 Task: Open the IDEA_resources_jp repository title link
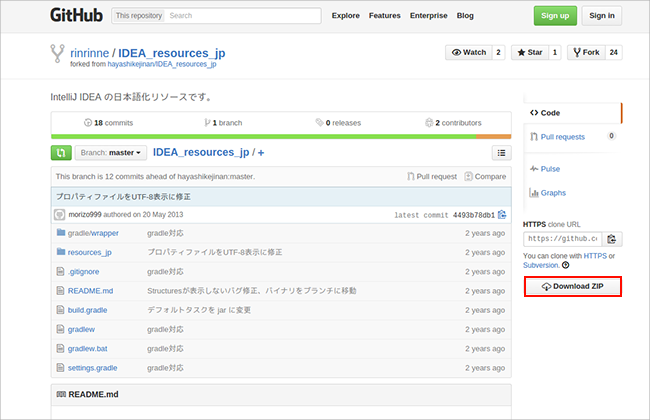point(172,53)
